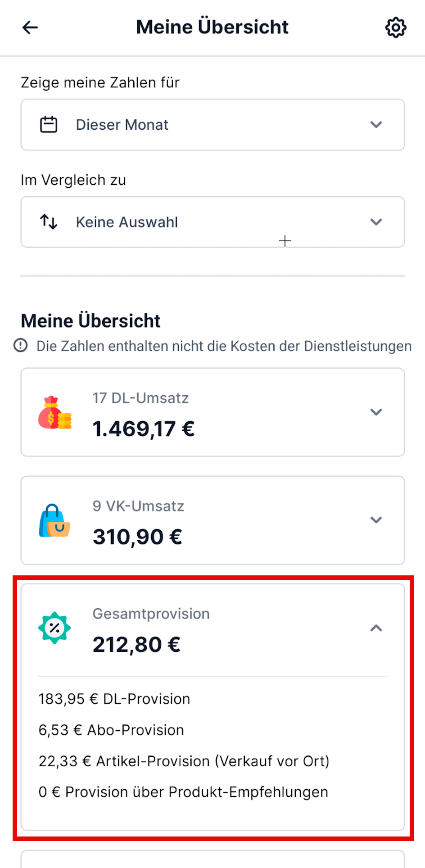Click the percent badge Gesamtprovision icon
The height and width of the screenshot is (868, 425).
point(54,628)
